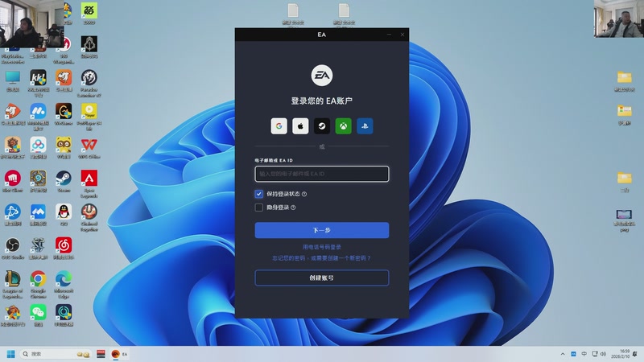Select the OBS Studio desktop shortcut
This screenshot has width=644, height=362.
click(13, 249)
